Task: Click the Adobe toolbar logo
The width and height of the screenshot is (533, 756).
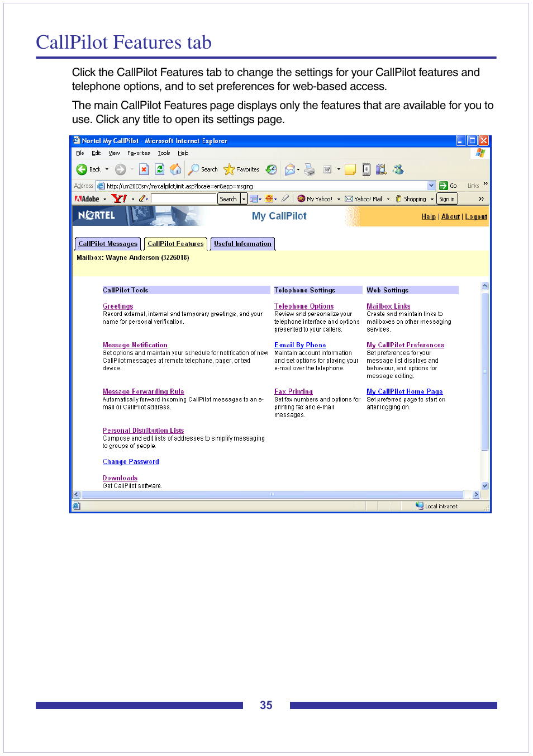Action: 87,199
